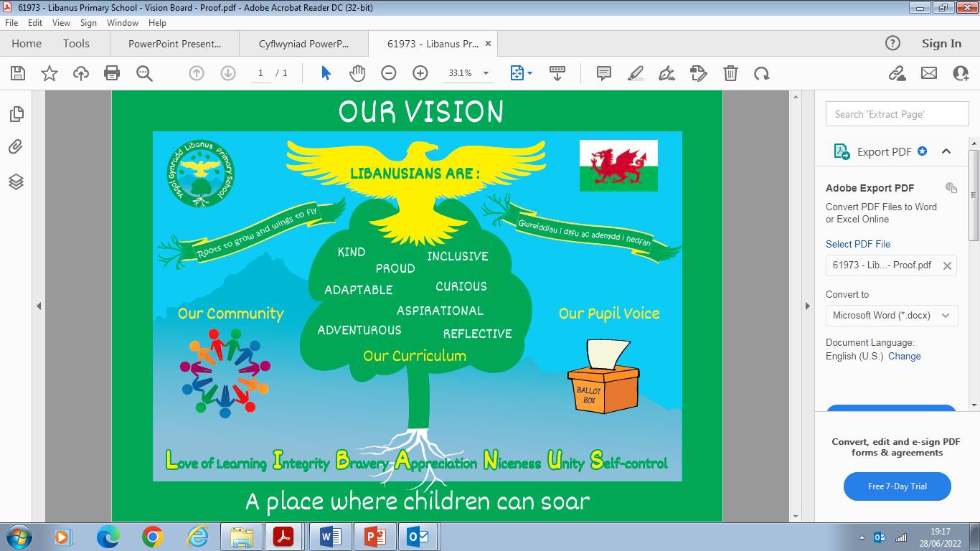Open the Sign menu

coord(88,23)
